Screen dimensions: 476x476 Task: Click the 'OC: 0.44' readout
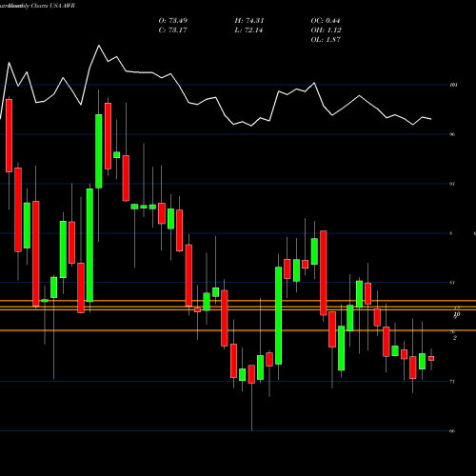click(x=326, y=21)
